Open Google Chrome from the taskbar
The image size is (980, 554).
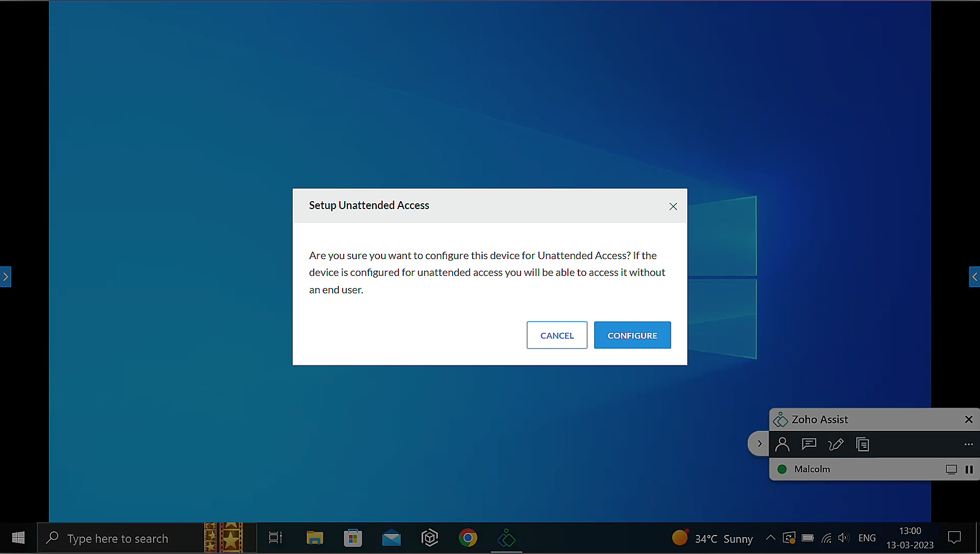pyautogui.click(x=467, y=538)
